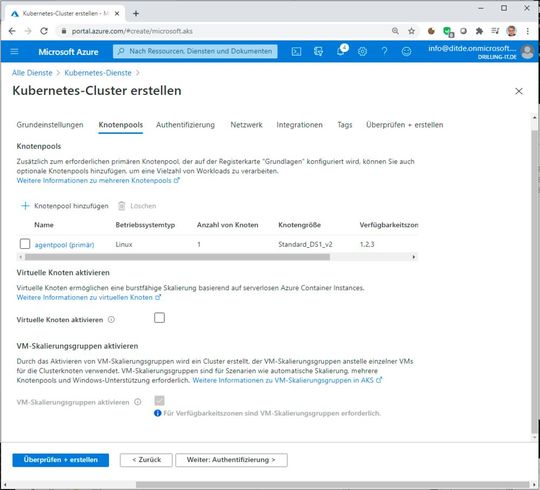Open the media control icon in Chrome toolbar
This screenshot has width=540, height=490.
pyautogui.click(x=495, y=31)
